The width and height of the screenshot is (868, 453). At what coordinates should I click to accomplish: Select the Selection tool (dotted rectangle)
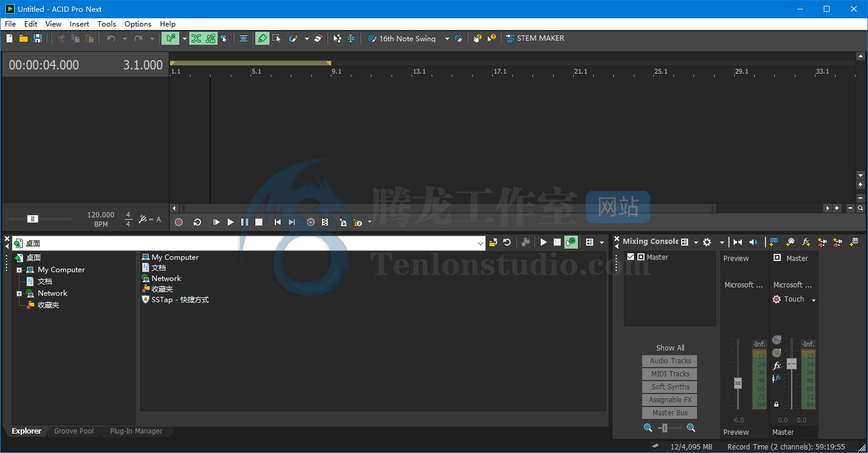[x=277, y=38]
